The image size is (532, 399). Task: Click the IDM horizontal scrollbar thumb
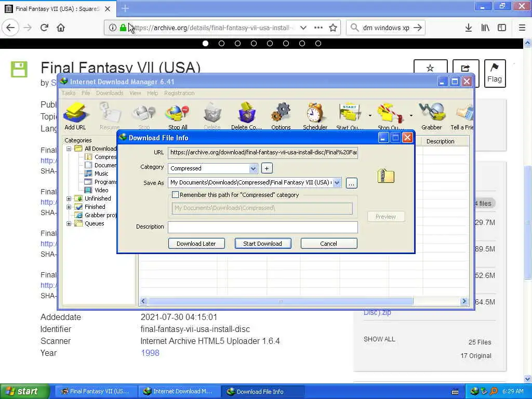[x=280, y=301]
